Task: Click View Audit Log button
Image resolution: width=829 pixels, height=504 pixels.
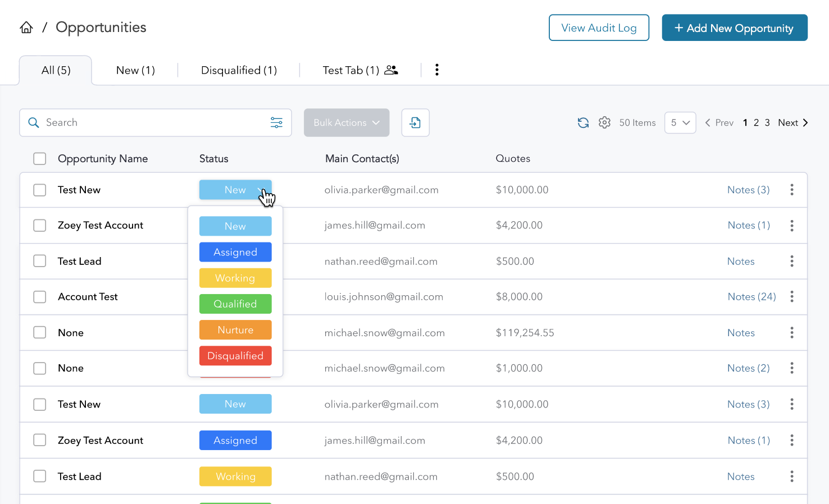Action: pyautogui.click(x=599, y=28)
